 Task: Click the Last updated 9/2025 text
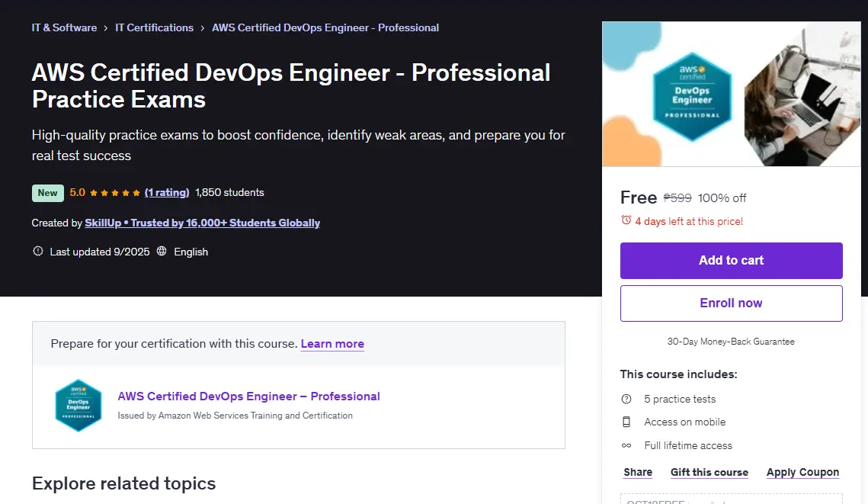click(100, 252)
